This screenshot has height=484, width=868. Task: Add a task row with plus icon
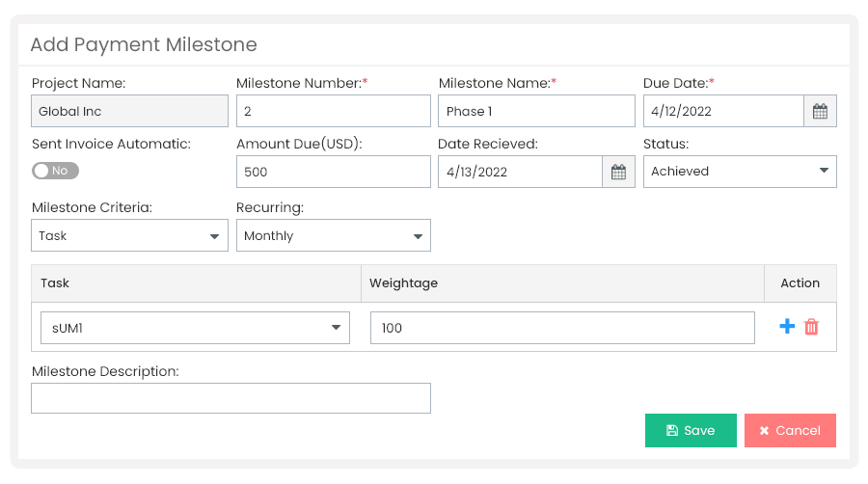pyautogui.click(x=787, y=326)
